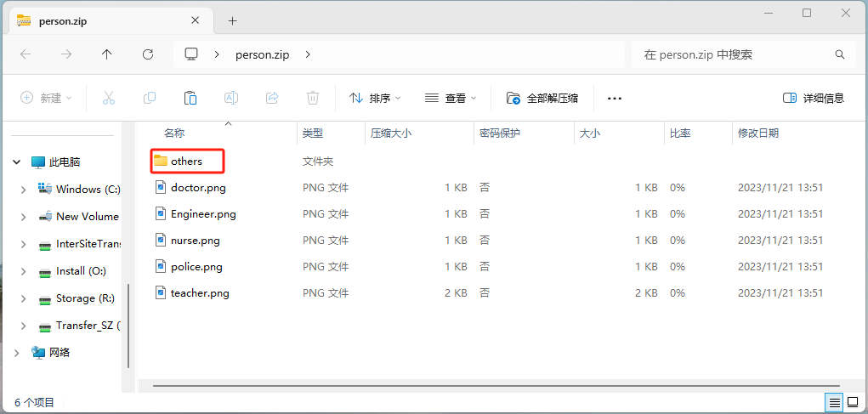Screen dimensions: 868x414
Task: Click the Rename icon in toolbar
Action: coord(230,98)
